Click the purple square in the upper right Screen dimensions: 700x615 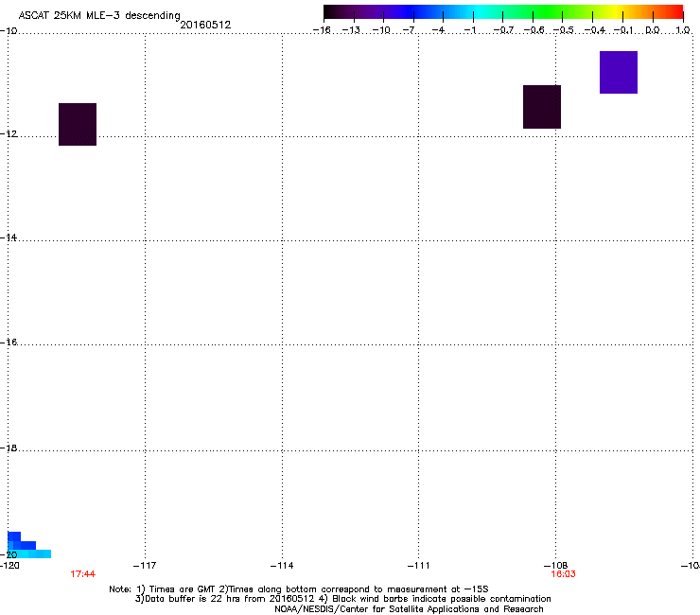coord(619,72)
